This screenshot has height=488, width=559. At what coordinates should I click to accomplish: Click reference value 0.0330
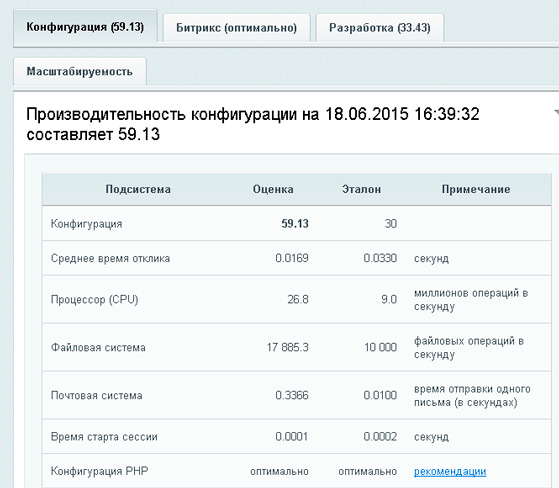(380, 258)
